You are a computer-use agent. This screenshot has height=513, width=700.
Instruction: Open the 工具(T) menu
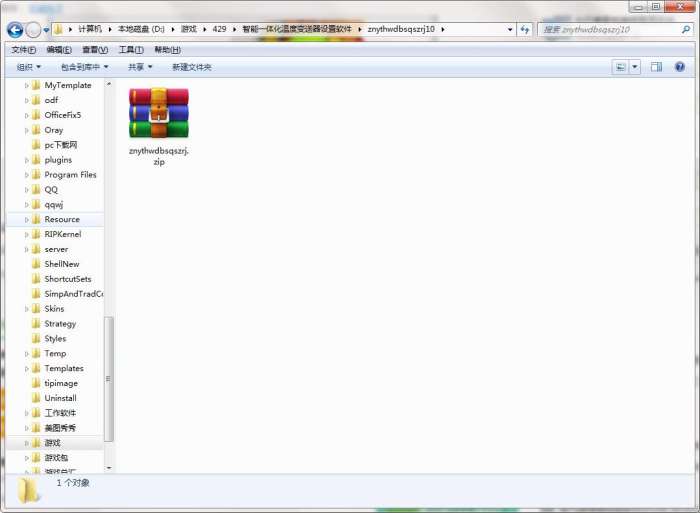point(131,50)
